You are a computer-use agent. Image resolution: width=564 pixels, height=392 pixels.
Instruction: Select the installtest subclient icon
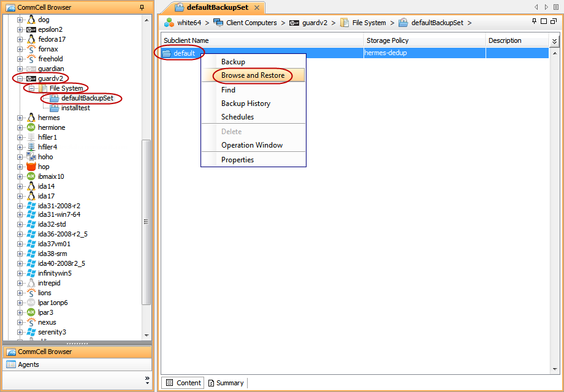tap(54, 108)
